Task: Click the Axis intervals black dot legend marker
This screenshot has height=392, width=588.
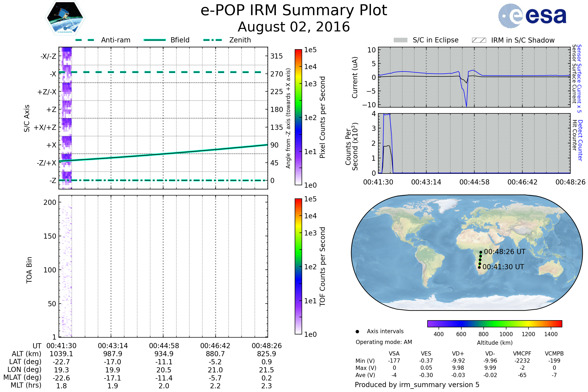Action: pyautogui.click(x=357, y=331)
